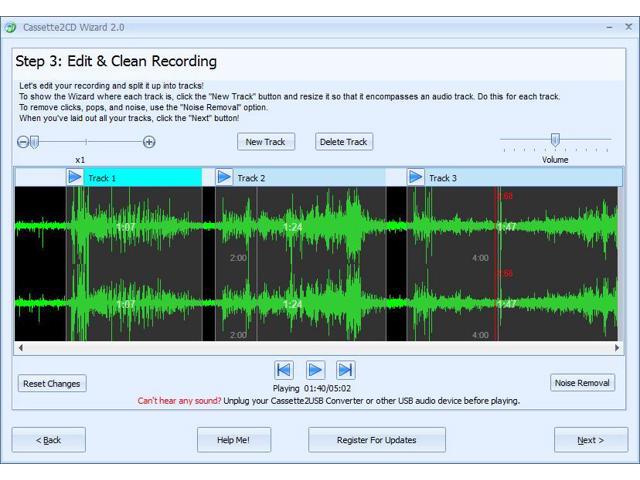Image resolution: width=640 pixels, height=480 pixels.
Task: Click the Cassette2CD app icon in title bar
Action: 11,28
